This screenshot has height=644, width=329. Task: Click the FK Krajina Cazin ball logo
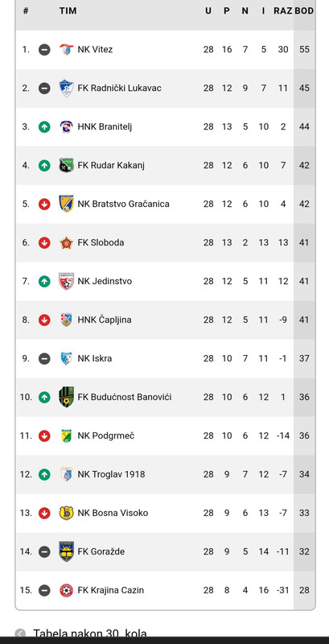(x=66, y=590)
